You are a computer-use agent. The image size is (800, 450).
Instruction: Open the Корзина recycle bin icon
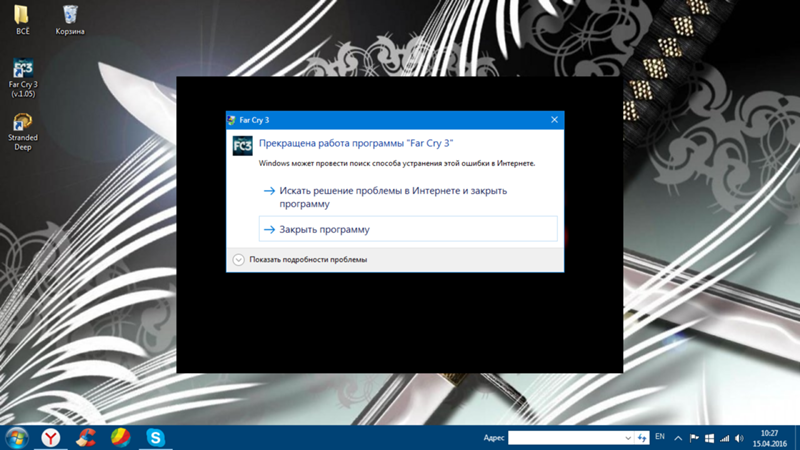69,16
